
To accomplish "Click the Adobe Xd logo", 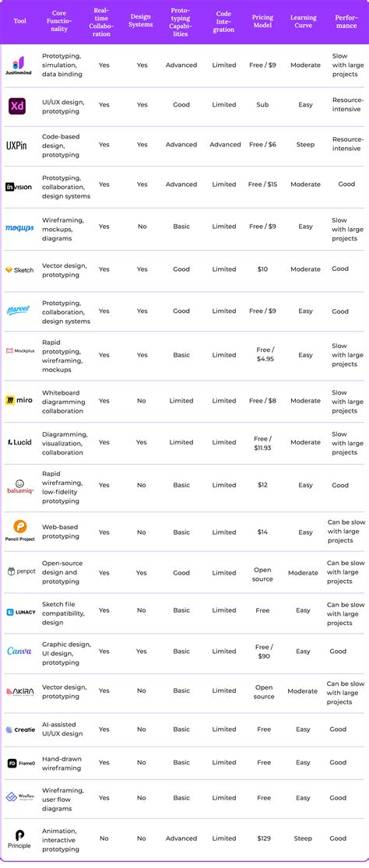I will pyautogui.click(x=18, y=106).
